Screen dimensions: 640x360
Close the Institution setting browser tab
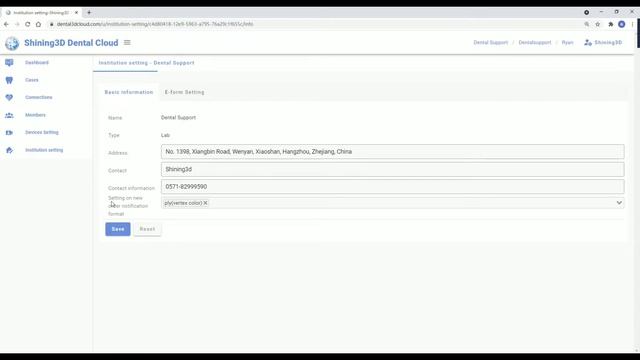tap(76, 13)
